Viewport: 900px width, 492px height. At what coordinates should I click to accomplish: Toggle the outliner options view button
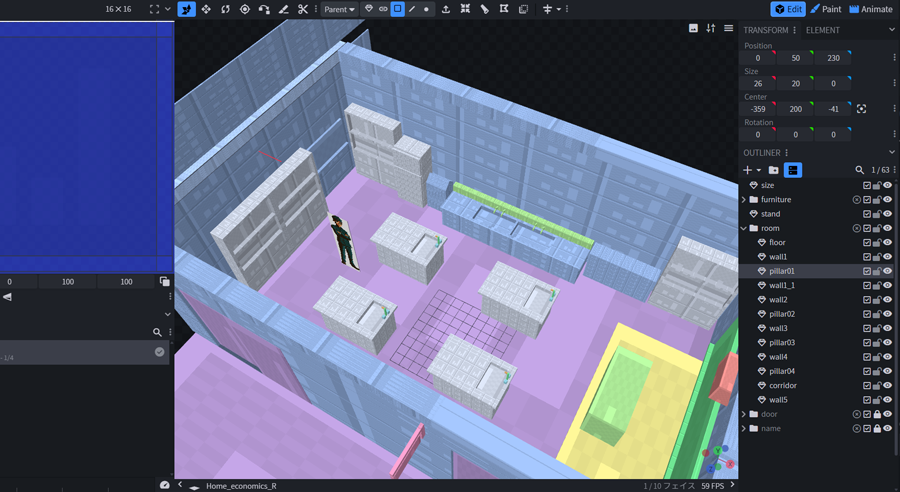pos(793,170)
